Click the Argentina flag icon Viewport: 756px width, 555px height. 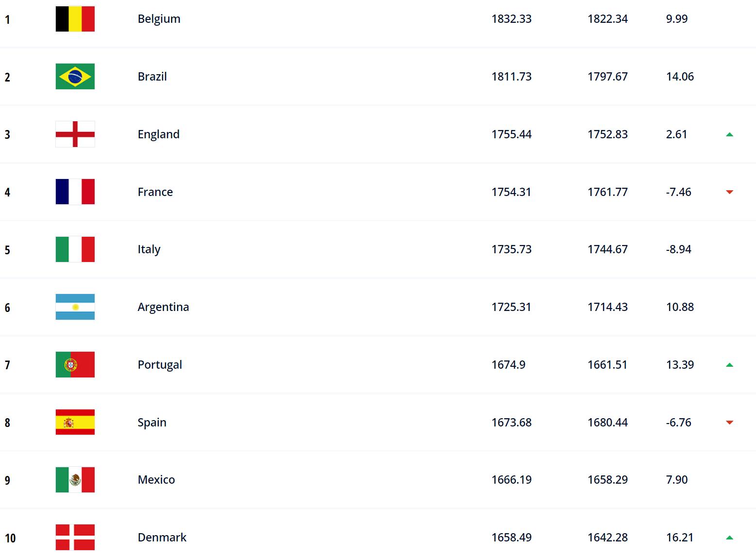[75, 307]
